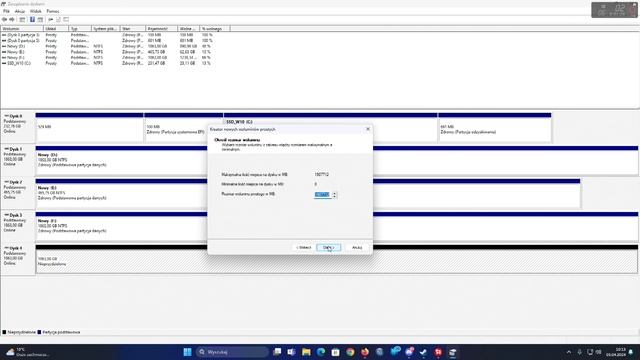The width and height of the screenshot is (640, 360).
Task: Open the taskbar clock and date
Action: point(616,352)
